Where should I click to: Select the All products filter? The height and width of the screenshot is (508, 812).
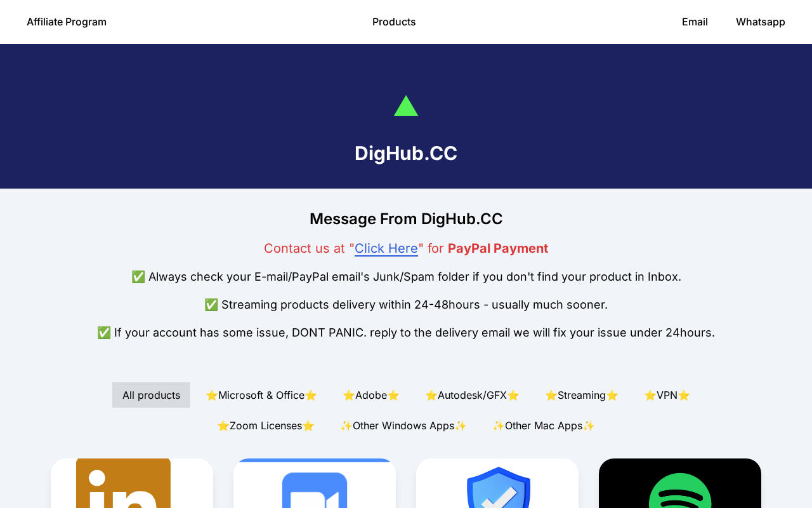151,395
